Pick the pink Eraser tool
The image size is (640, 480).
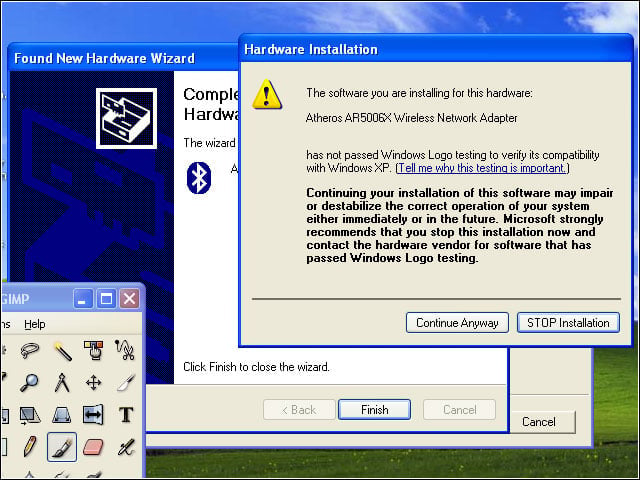93,447
